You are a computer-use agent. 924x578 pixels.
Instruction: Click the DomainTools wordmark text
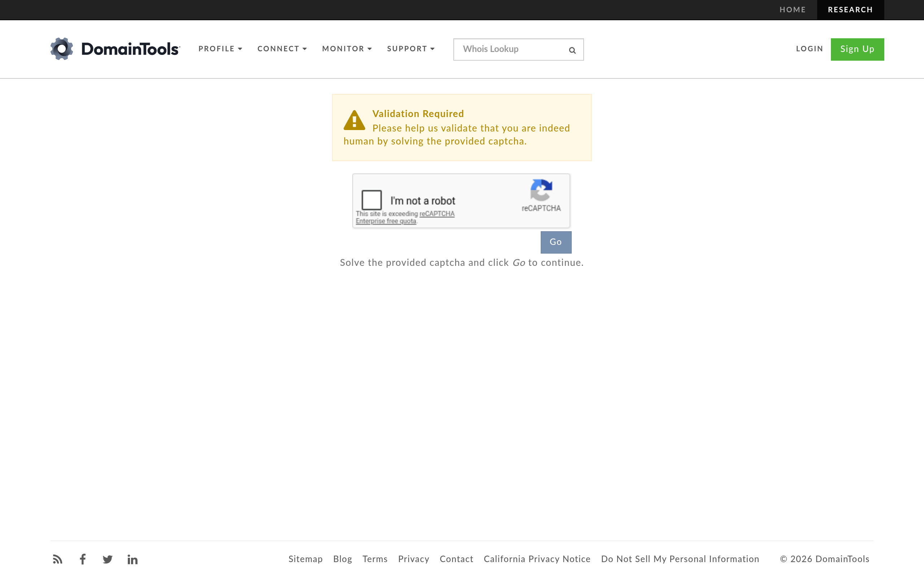coord(130,49)
